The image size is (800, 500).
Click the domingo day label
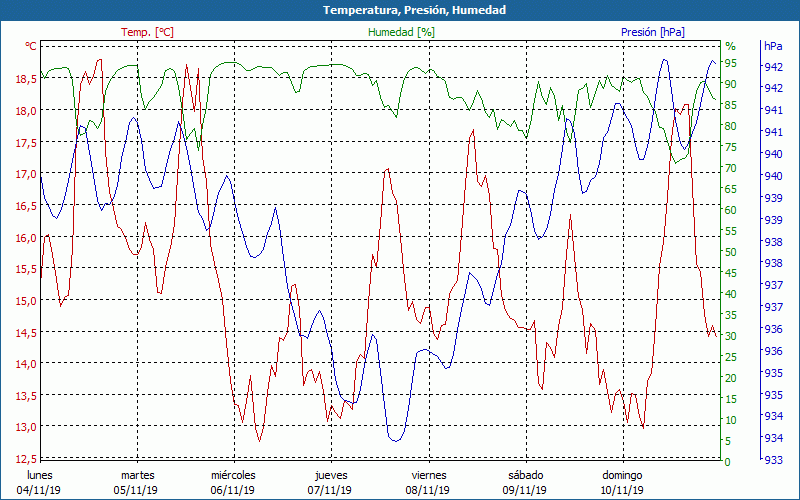(622, 475)
